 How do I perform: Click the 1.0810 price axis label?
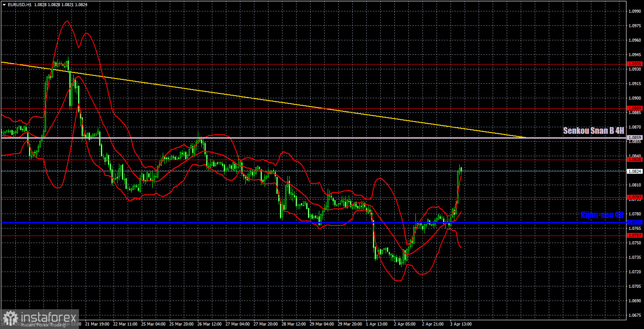pos(634,185)
